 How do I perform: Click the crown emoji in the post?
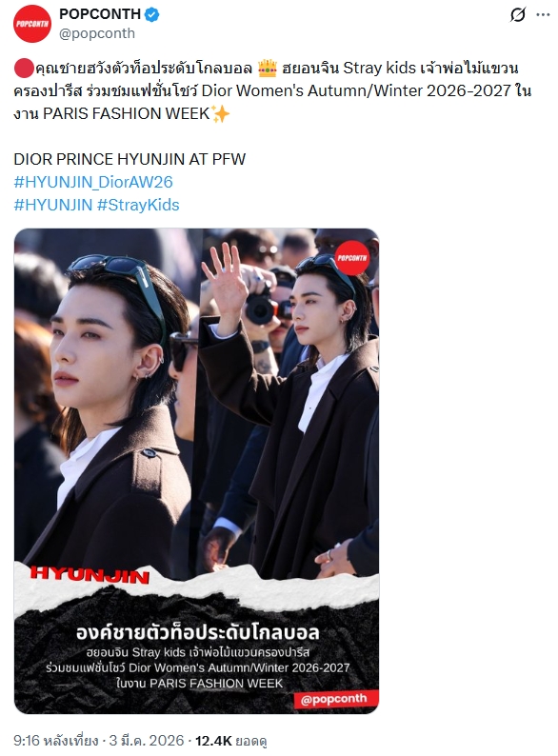pyautogui.click(x=268, y=68)
